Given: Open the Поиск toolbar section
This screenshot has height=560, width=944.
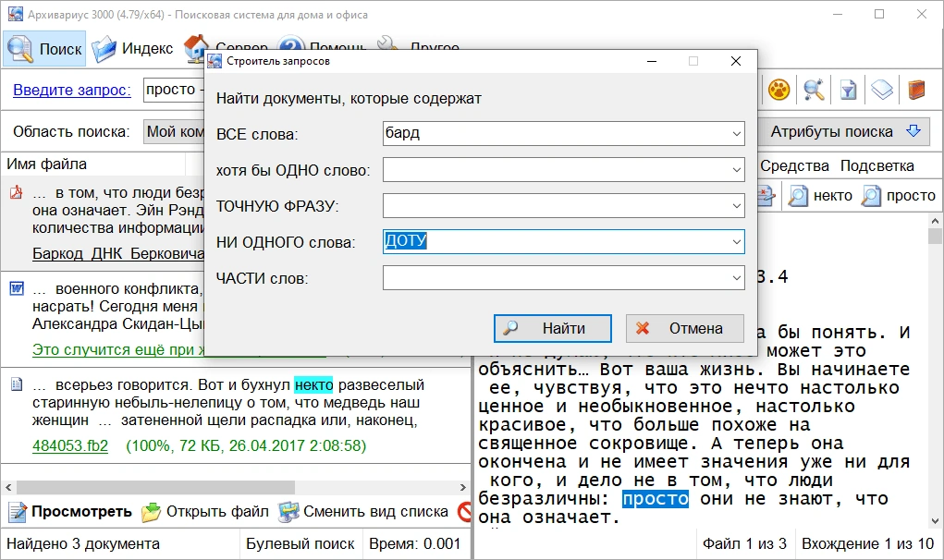Looking at the screenshot, I should pos(44,49).
